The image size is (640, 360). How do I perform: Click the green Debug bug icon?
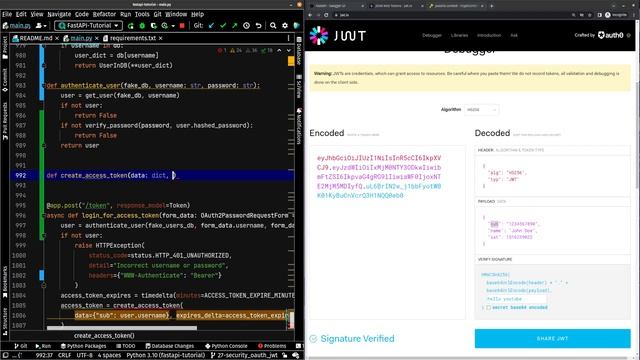[142, 26]
